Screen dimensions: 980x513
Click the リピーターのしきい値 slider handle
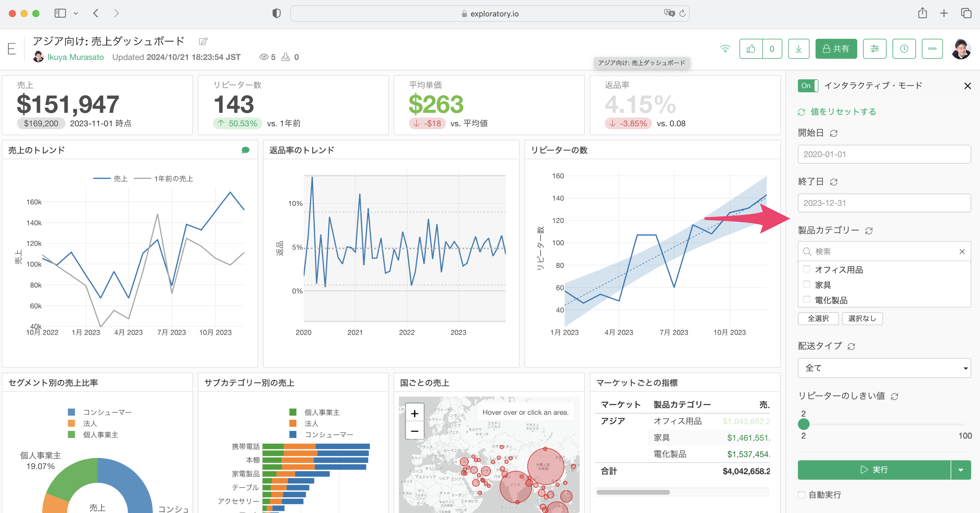[803, 424]
